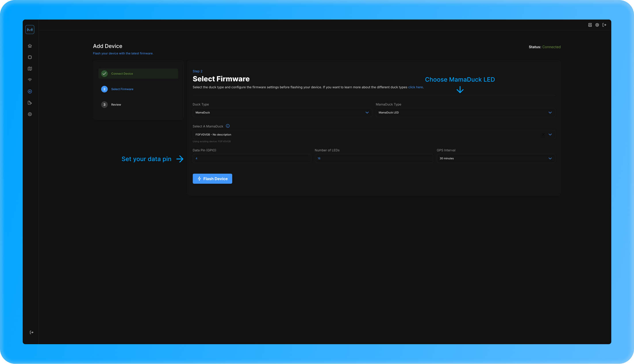The width and height of the screenshot is (634, 364).
Task: Open the devices chip icon in sidebar
Action: 30,57
